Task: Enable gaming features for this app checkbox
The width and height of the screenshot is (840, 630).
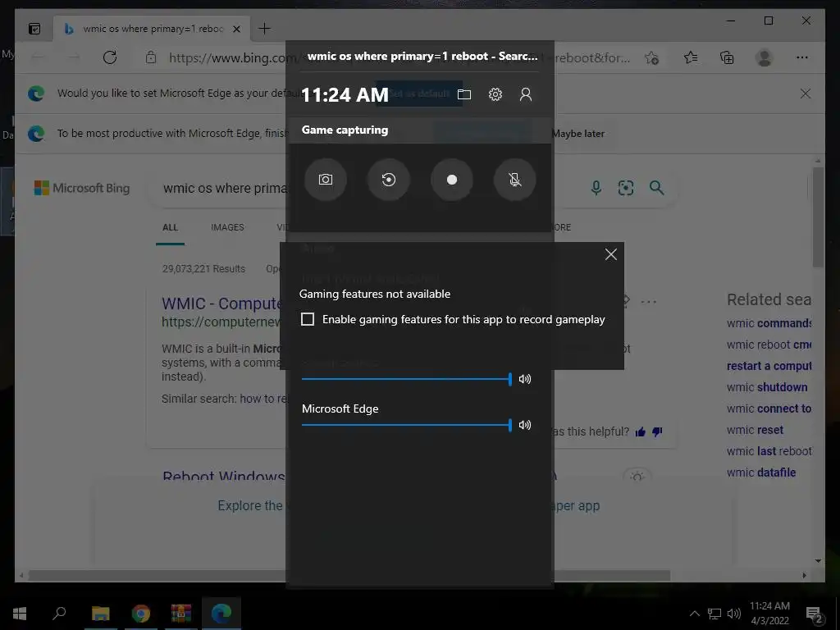Action: pos(308,319)
